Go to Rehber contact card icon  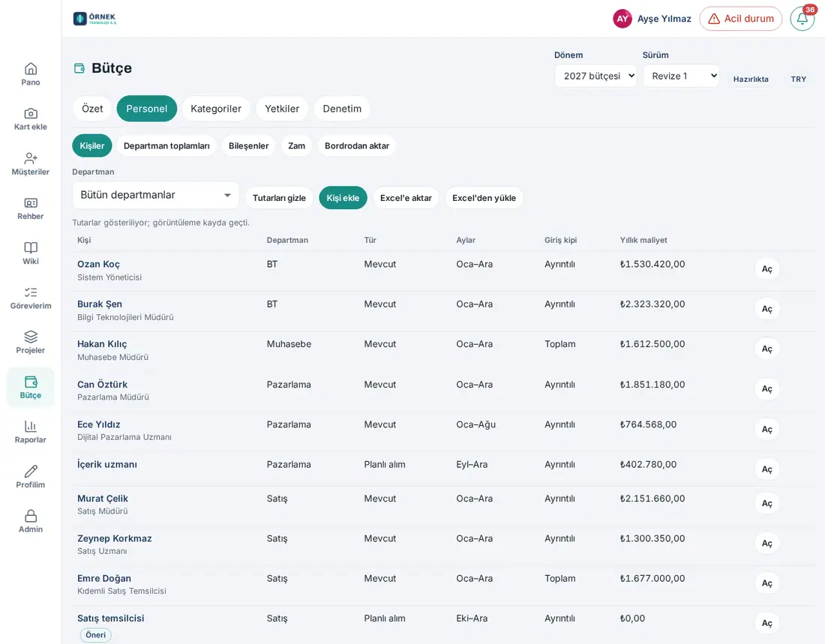(31, 203)
